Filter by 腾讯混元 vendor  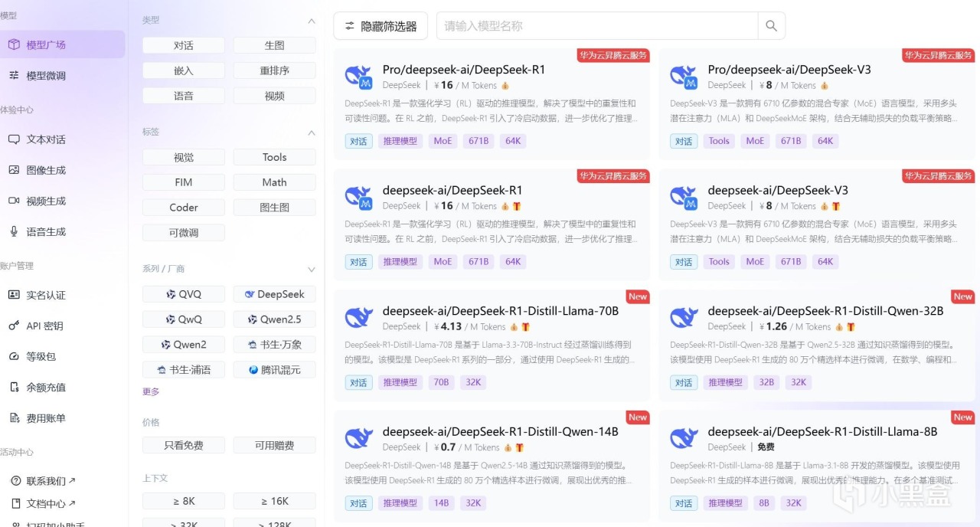click(x=274, y=370)
